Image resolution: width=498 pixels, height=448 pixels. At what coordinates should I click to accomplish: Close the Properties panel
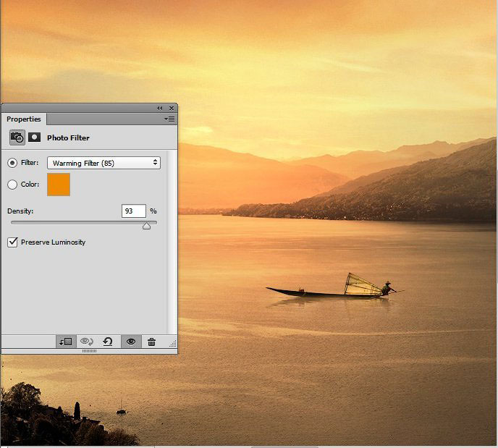pos(172,109)
